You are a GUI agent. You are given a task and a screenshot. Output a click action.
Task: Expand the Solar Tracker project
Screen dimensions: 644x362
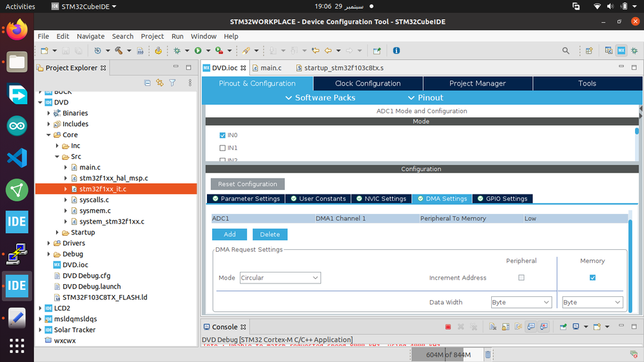40,330
